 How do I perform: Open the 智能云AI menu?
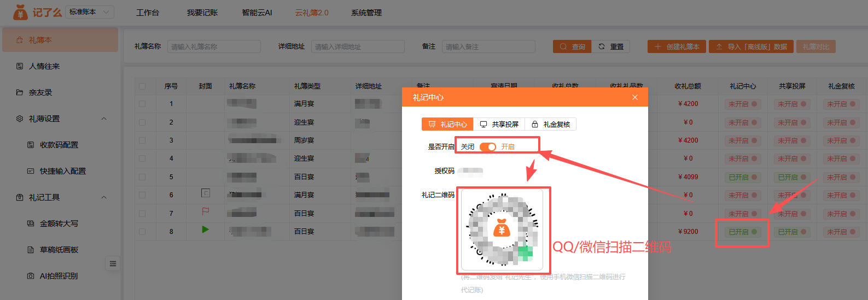coord(257,13)
